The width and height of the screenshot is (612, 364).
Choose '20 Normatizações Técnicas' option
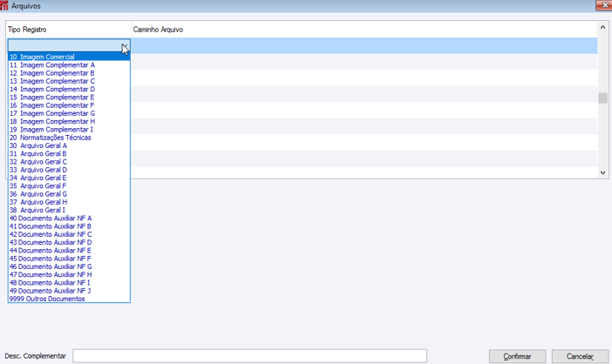point(69,138)
